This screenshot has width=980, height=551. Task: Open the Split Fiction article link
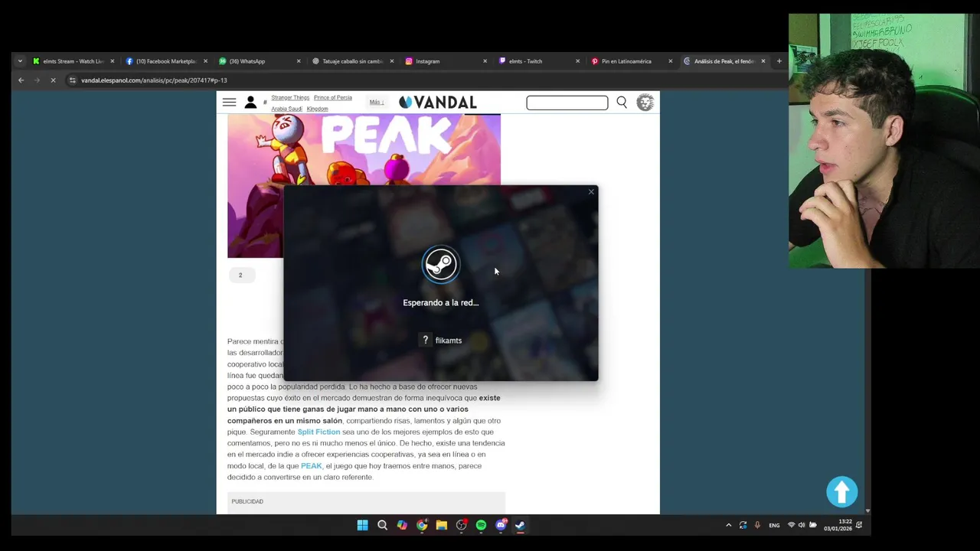[318, 432]
